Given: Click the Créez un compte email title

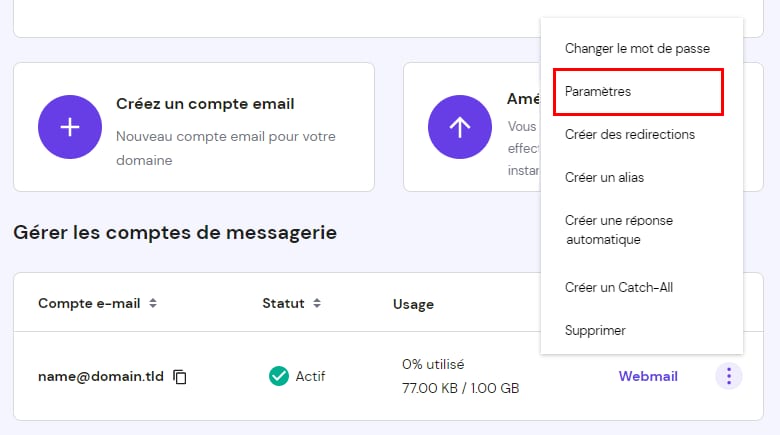Looking at the screenshot, I should click(x=205, y=104).
